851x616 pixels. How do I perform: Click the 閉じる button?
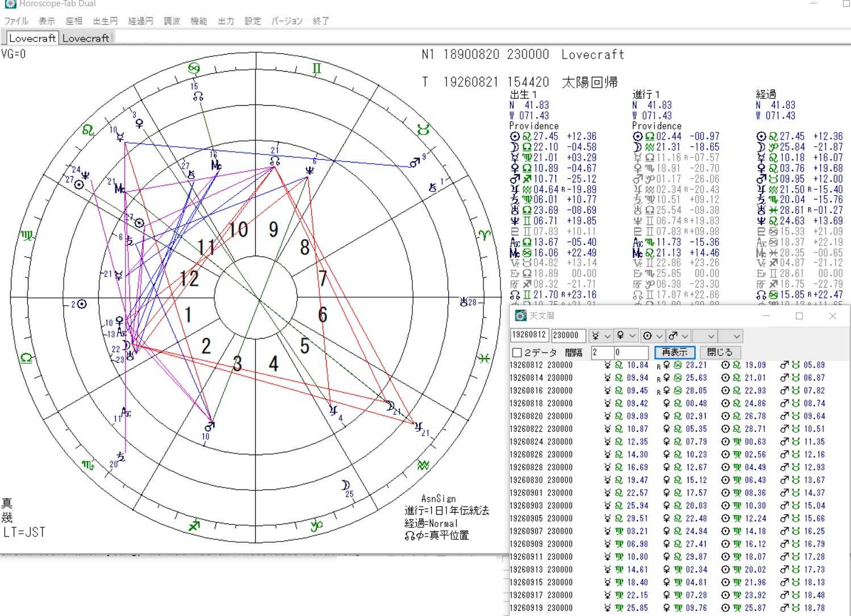point(720,352)
